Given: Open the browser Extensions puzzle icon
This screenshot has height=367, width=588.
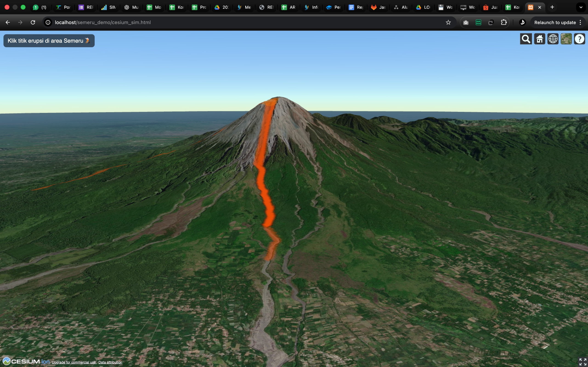Looking at the screenshot, I should [x=504, y=22].
